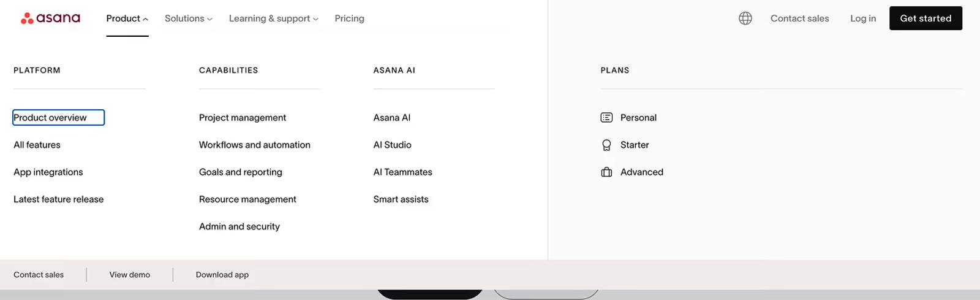Viewport: 980px width, 300px height.
Task: Open AI Studio
Action: pyautogui.click(x=393, y=145)
